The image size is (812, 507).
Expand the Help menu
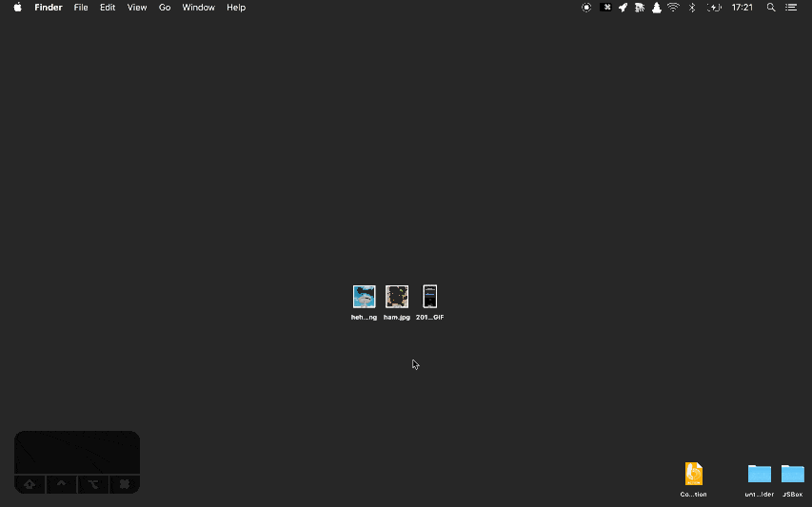pos(236,8)
